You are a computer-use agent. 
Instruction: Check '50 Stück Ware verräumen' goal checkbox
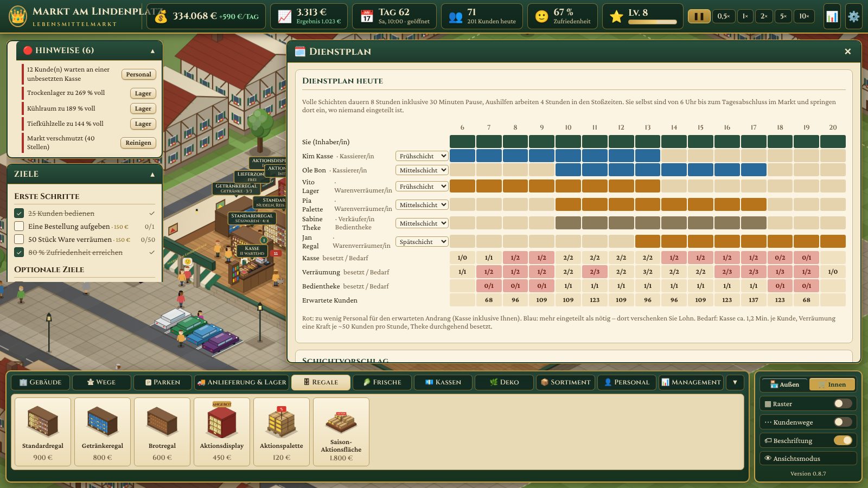pos(19,239)
